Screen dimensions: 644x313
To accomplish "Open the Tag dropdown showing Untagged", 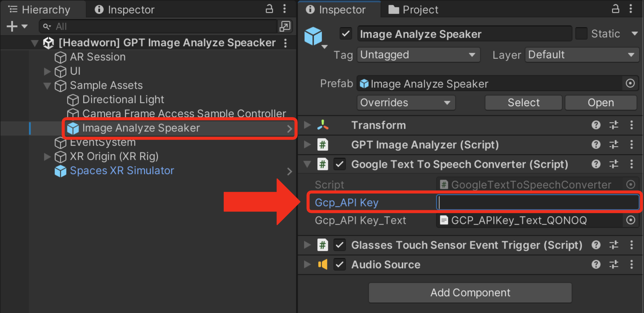I will [418, 55].
